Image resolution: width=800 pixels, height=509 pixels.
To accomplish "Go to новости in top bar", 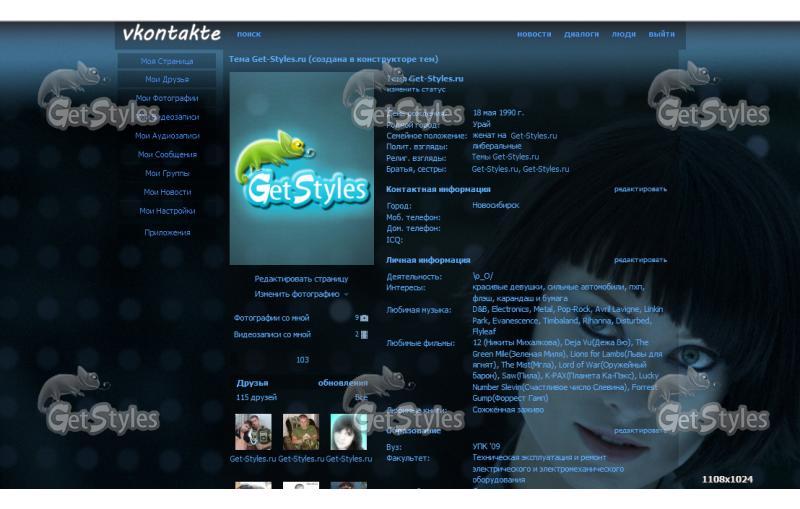I will [534, 34].
